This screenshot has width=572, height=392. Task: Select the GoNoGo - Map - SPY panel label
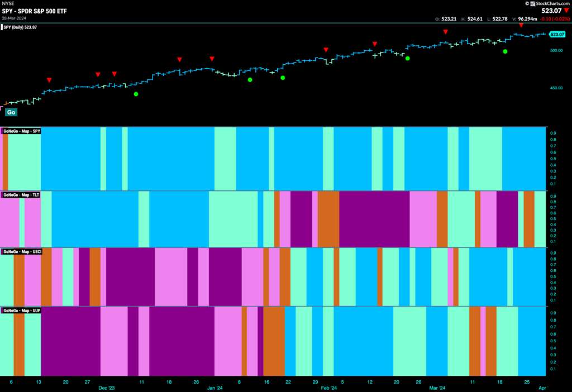(x=21, y=131)
